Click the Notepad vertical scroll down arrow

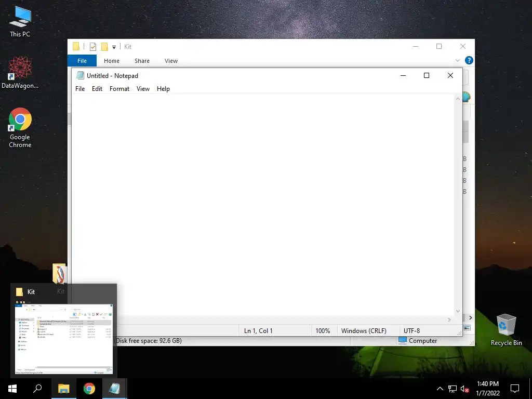click(x=458, y=311)
